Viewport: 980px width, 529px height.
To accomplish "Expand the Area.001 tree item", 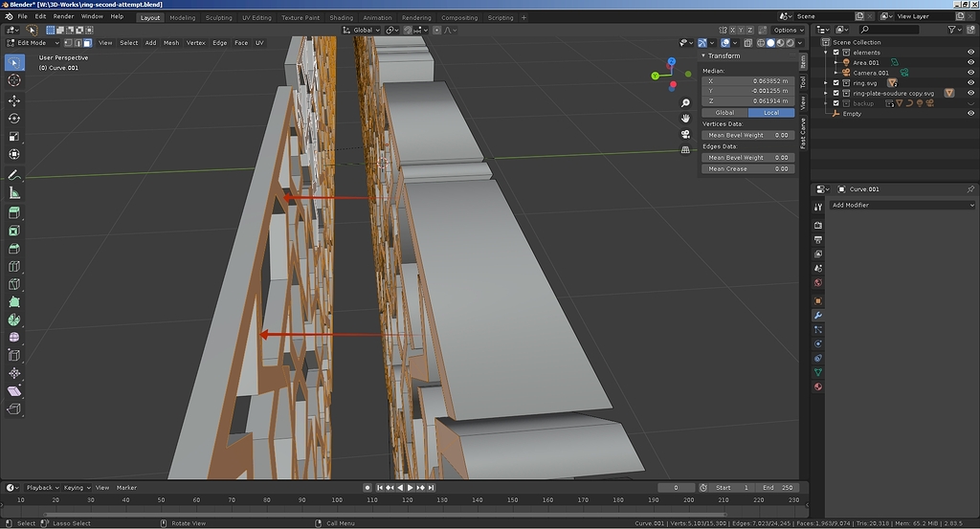I will click(x=836, y=62).
